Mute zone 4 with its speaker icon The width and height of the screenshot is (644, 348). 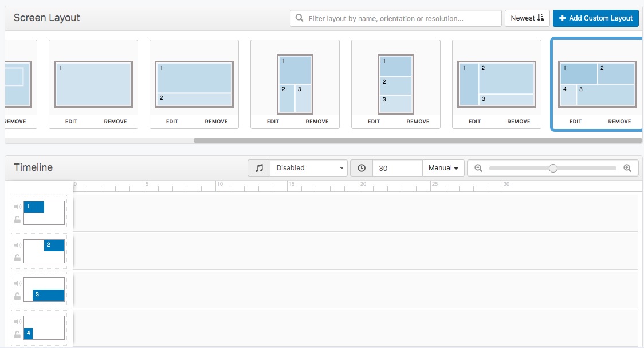pos(17,322)
